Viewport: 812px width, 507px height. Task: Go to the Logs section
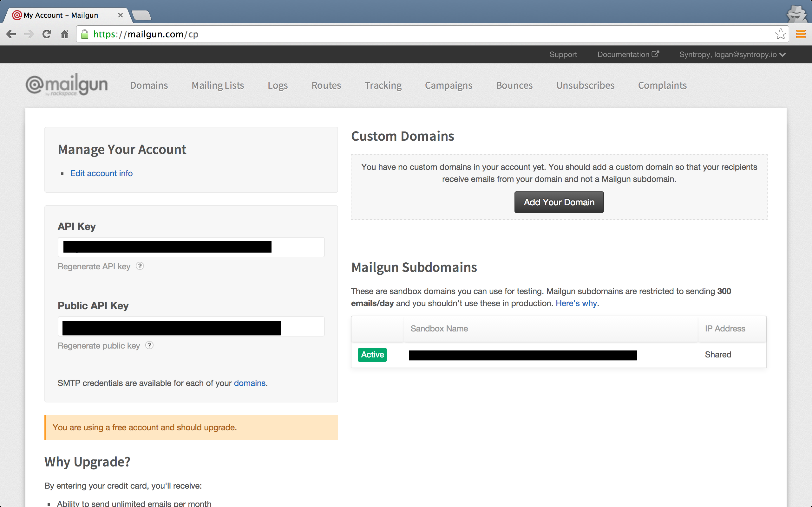pyautogui.click(x=278, y=86)
